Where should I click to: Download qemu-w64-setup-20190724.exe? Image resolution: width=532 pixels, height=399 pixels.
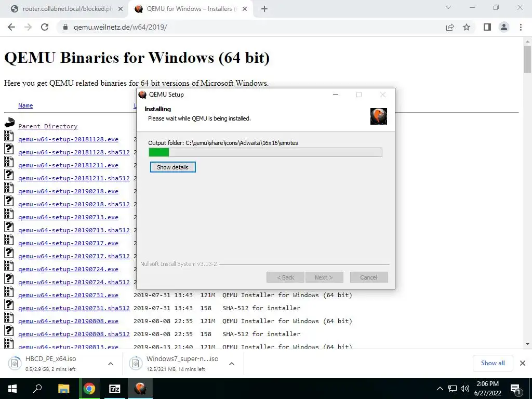click(68, 270)
